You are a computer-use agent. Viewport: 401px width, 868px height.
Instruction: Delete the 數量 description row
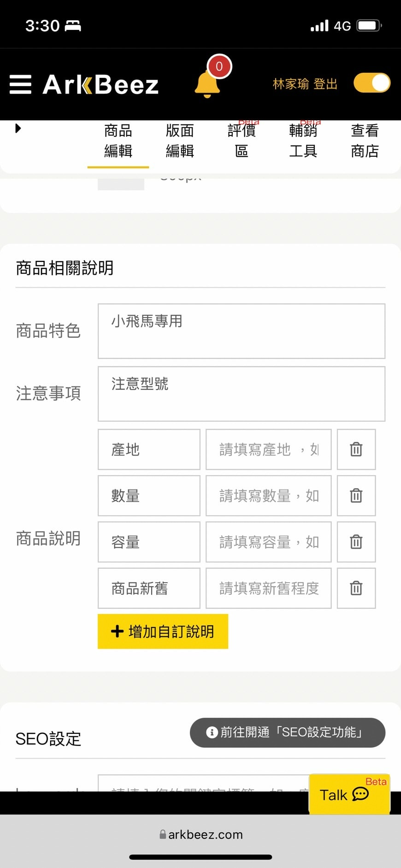pos(356,496)
